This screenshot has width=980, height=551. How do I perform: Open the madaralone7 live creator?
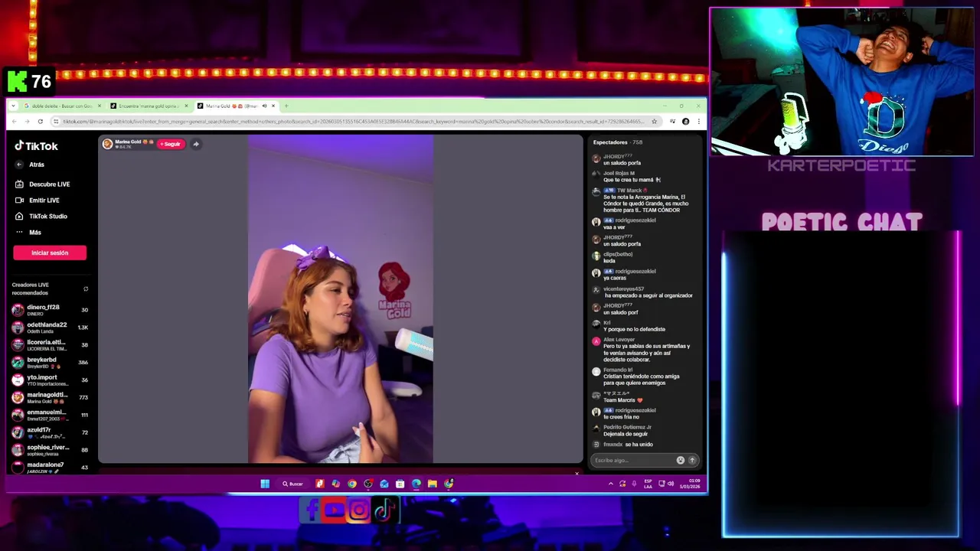tap(50, 467)
